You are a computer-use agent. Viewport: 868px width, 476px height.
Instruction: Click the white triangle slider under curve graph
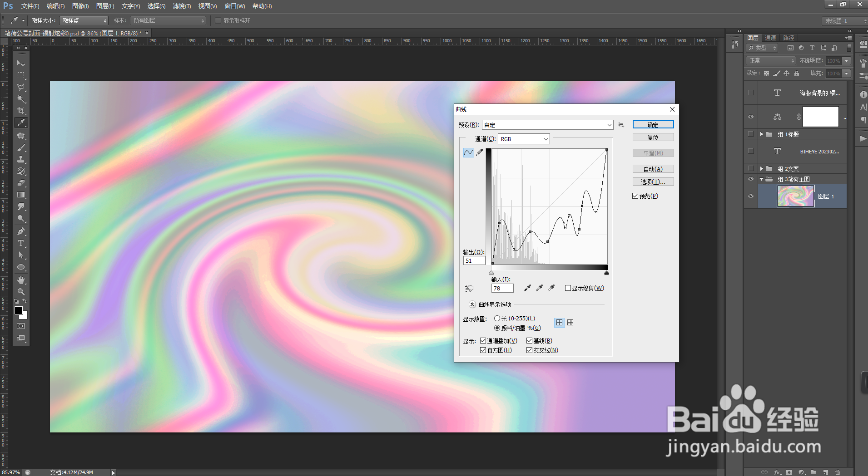[x=491, y=273]
